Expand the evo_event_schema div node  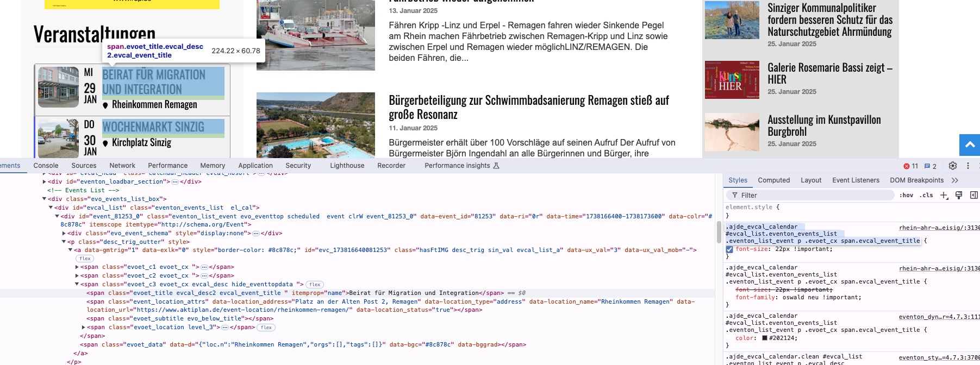pyautogui.click(x=64, y=234)
